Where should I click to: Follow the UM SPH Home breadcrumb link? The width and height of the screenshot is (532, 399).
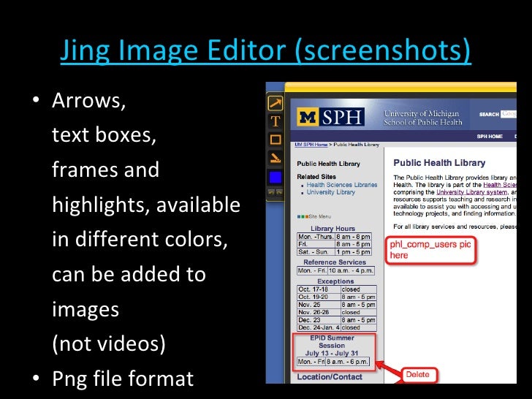[311, 145]
